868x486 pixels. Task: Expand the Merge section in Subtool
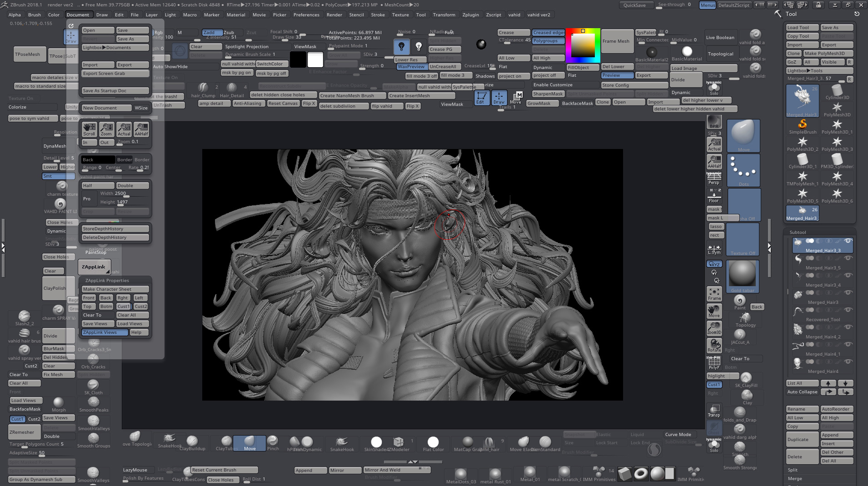pyautogui.click(x=795, y=479)
